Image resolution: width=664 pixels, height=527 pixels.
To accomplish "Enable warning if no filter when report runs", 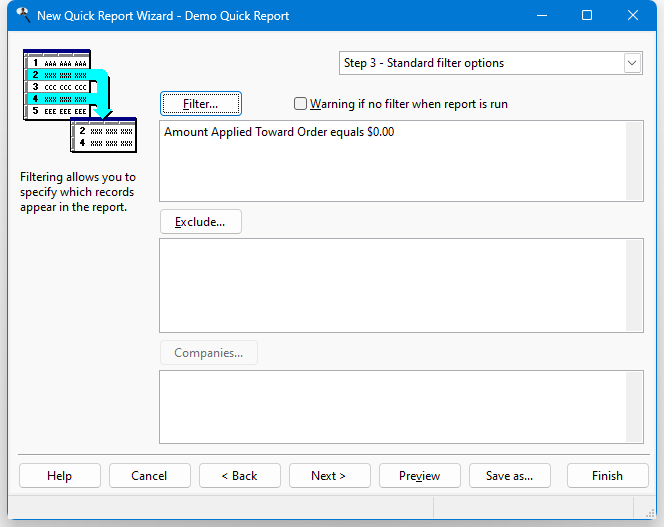I will pos(301,104).
